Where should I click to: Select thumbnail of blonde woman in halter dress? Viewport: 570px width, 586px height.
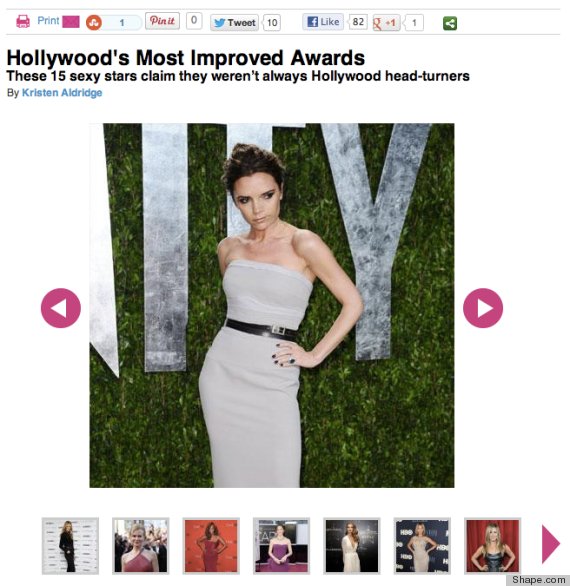[x=141, y=546]
